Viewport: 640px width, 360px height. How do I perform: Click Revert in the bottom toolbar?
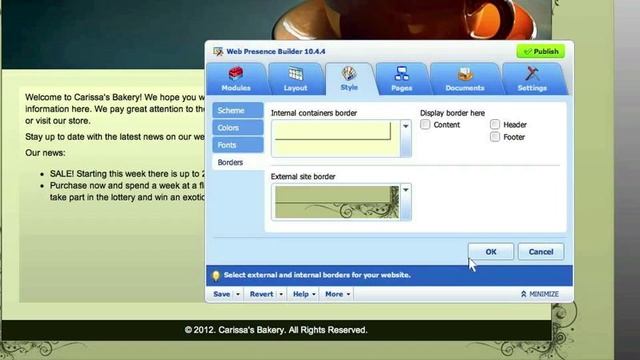point(261,294)
